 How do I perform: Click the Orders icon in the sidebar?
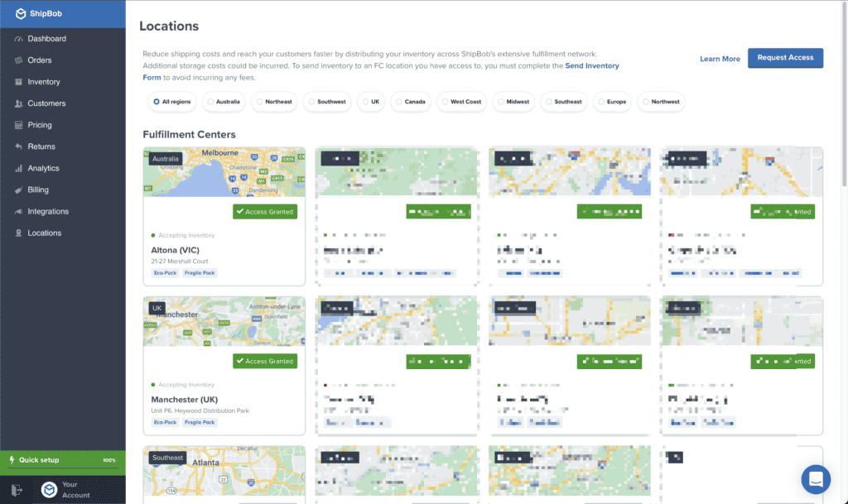[18, 60]
